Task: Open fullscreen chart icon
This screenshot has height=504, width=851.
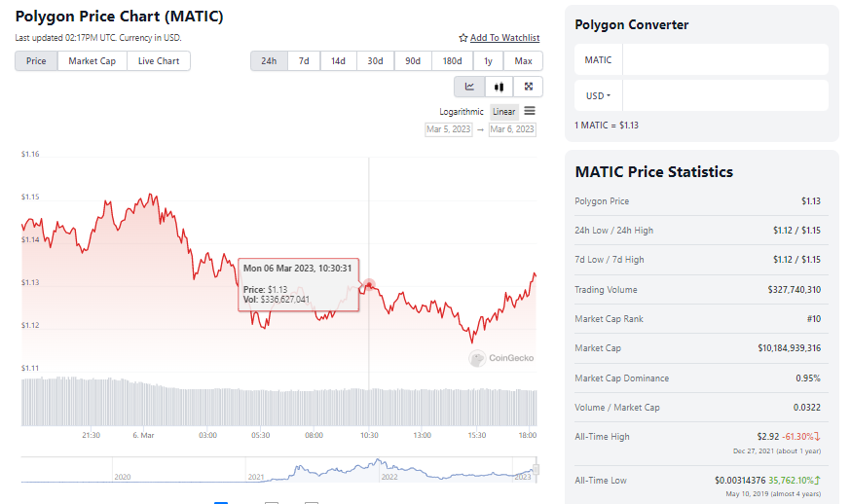Action: 528,87
